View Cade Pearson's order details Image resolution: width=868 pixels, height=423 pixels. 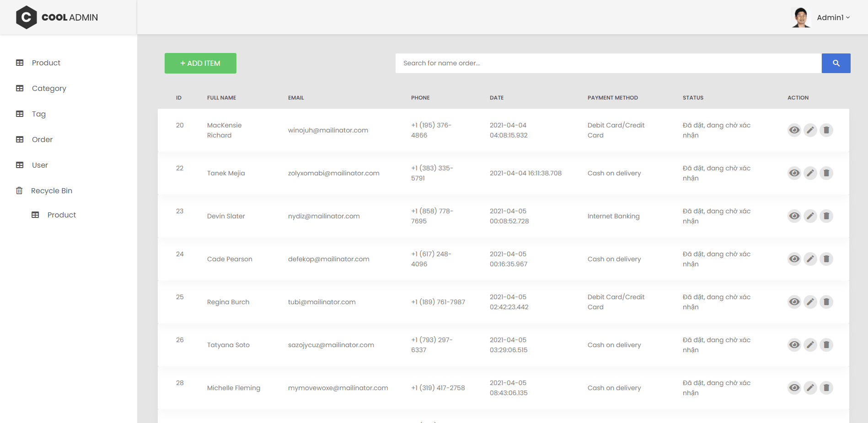click(794, 259)
